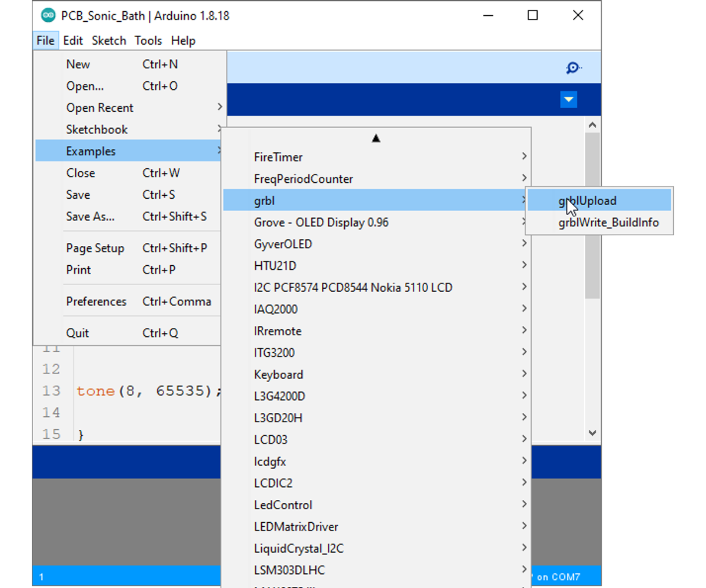Click the editor scrollbar up arrow

[x=592, y=125]
